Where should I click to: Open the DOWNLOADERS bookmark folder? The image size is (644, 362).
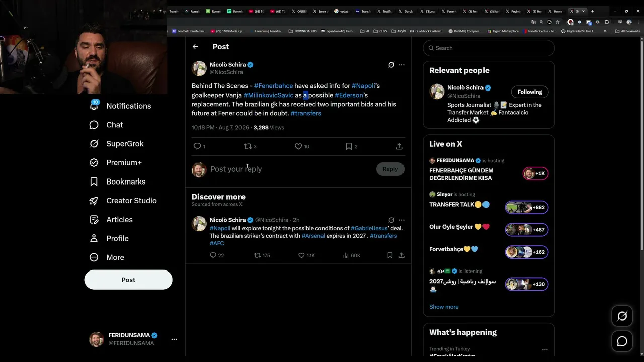click(303, 31)
